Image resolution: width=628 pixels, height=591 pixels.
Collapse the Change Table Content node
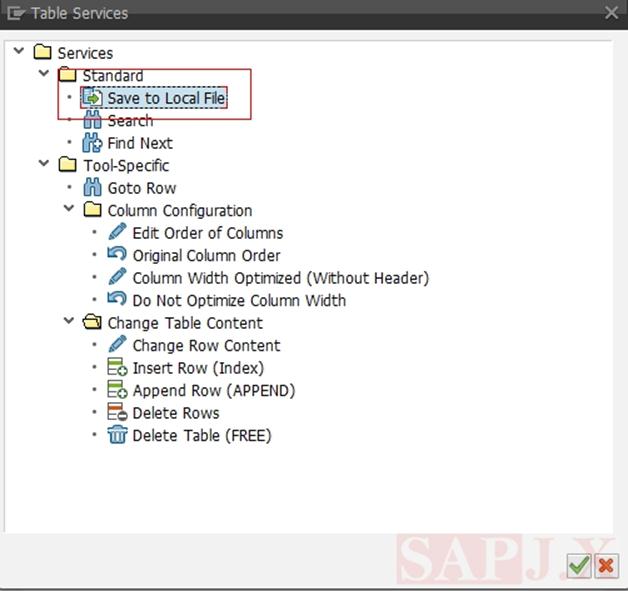(69, 321)
